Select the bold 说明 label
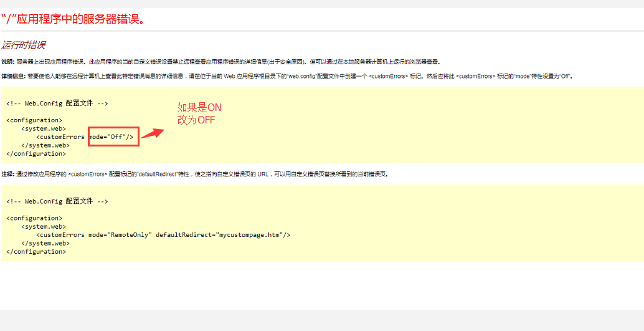Image resolution: width=644 pixels, height=331 pixels. 7,62
